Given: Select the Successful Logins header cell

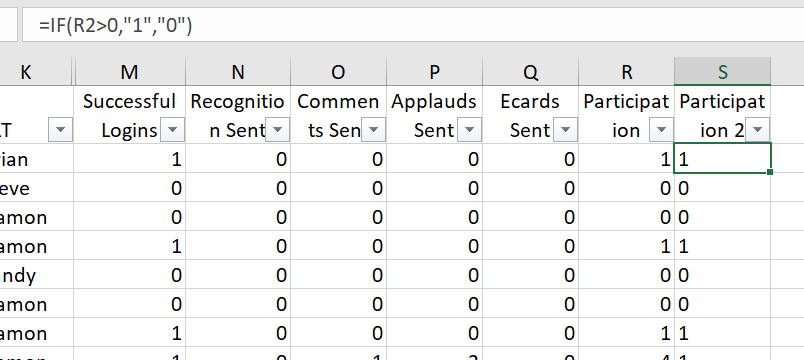Looking at the screenshot, I should point(129,115).
